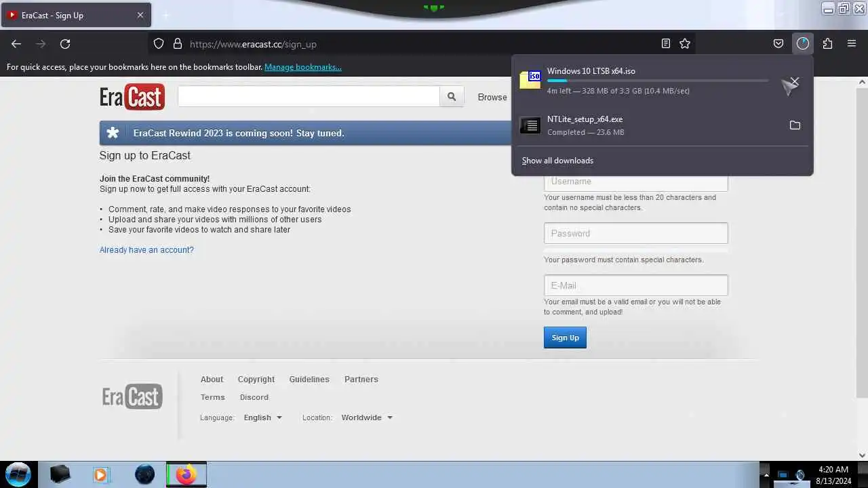Reload the current page
Image resolution: width=868 pixels, height=488 pixels.
[x=65, y=44]
